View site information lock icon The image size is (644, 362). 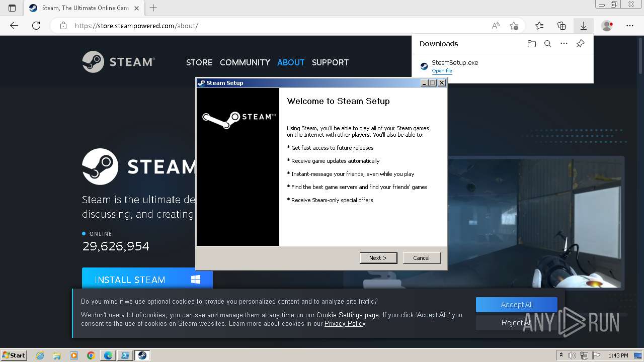63,26
